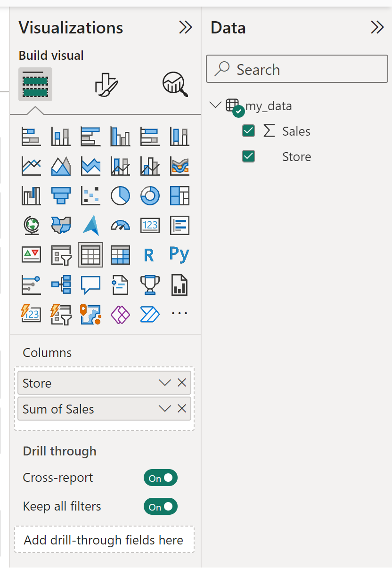Remove Store from Columns

point(182,383)
